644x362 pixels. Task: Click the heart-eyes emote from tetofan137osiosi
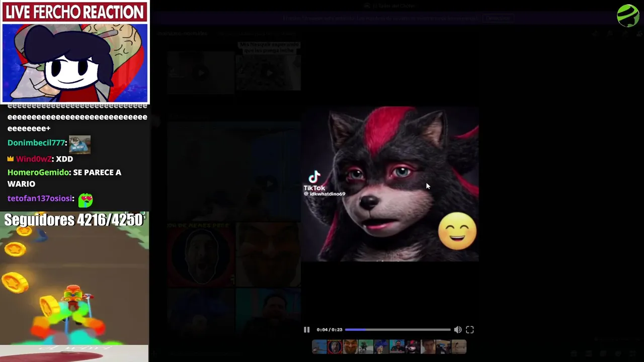[x=86, y=200]
